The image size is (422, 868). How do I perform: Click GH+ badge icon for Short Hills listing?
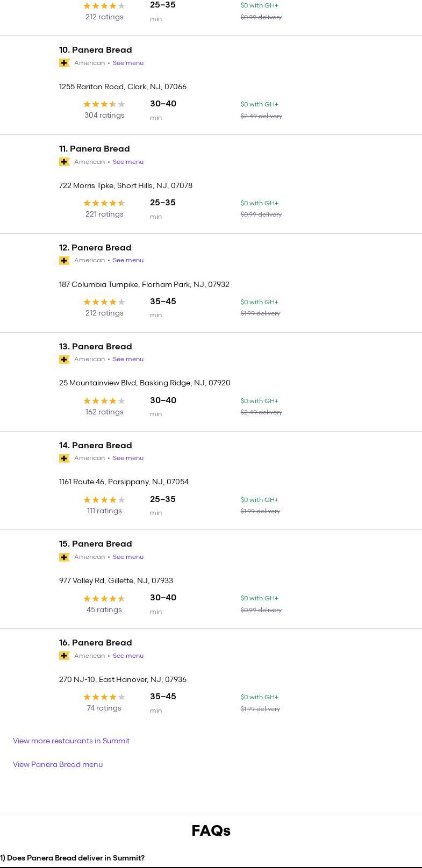click(65, 162)
